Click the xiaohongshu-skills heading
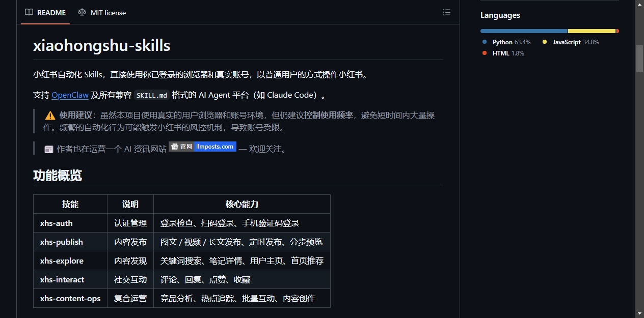The image size is (644, 318). [x=101, y=45]
